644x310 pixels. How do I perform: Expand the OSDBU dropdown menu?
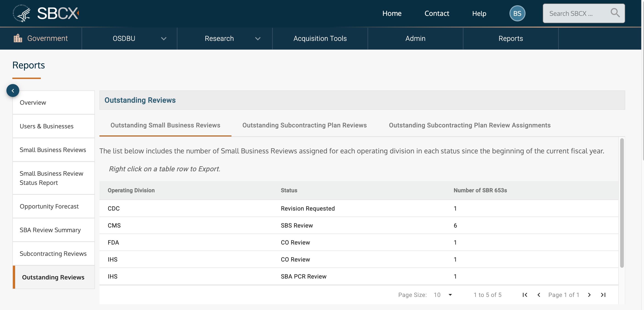point(163,39)
